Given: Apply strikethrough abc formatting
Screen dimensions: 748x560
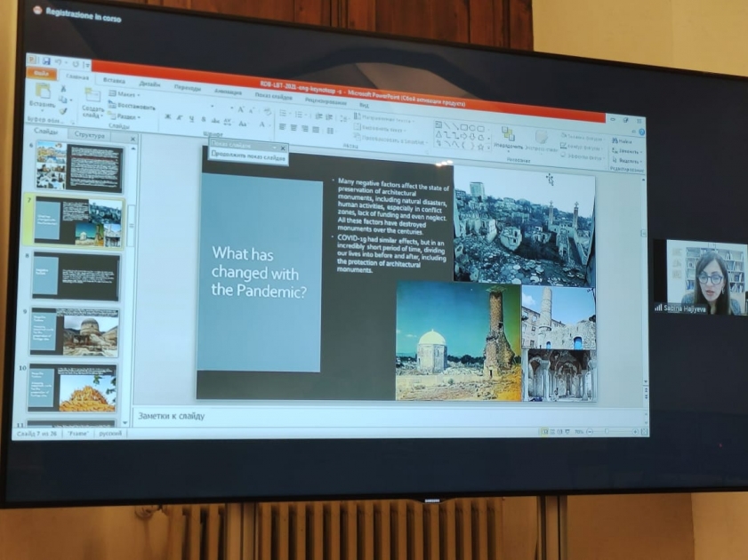Looking at the screenshot, I should 215,121.
